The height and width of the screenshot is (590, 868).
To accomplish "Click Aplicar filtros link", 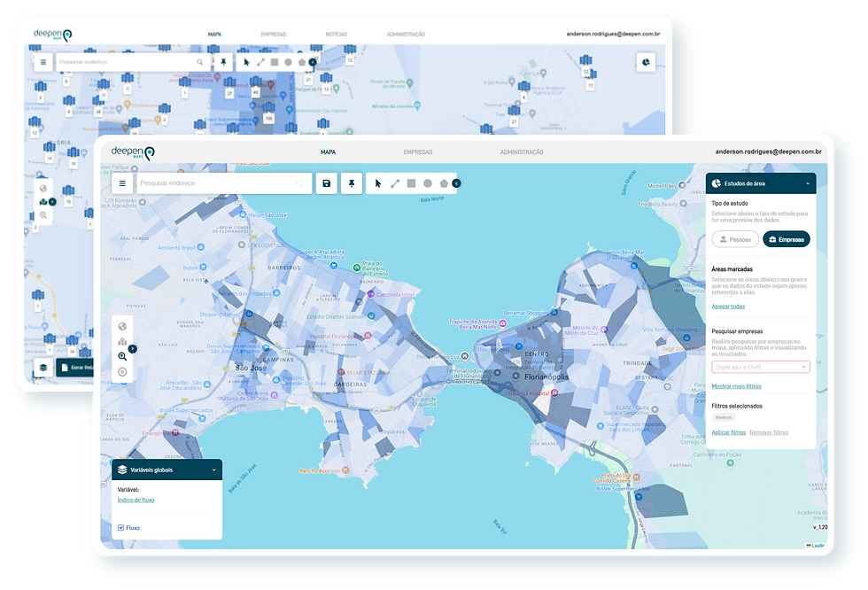I will (728, 432).
